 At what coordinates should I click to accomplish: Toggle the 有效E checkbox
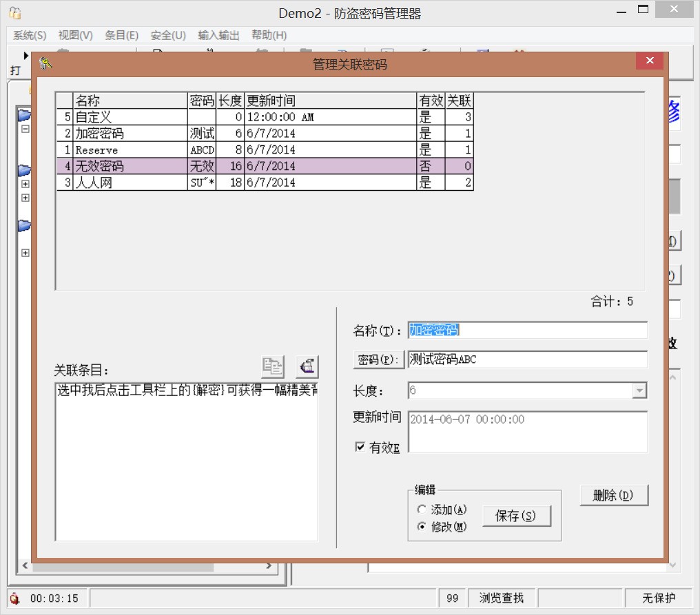pos(360,446)
